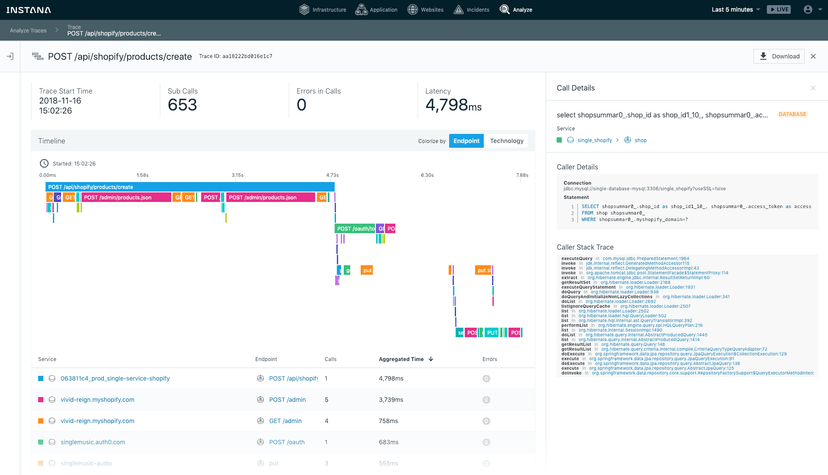Viewport: 828px width, 475px height.
Task: Sort by Aggregated Time column
Action: coord(406,359)
